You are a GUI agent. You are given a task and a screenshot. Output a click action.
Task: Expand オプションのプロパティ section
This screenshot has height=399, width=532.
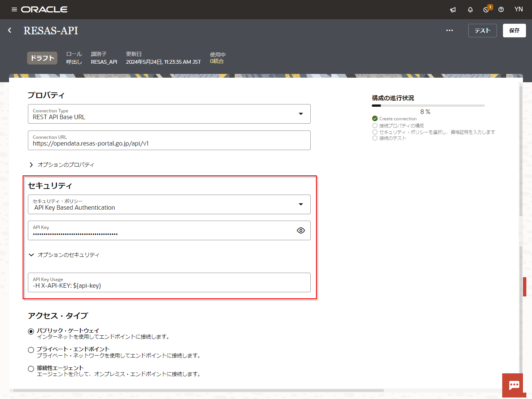pos(31,165)
